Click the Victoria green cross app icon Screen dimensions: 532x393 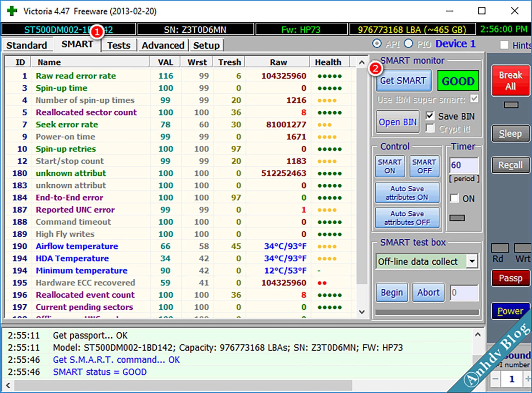click(12, 11)
